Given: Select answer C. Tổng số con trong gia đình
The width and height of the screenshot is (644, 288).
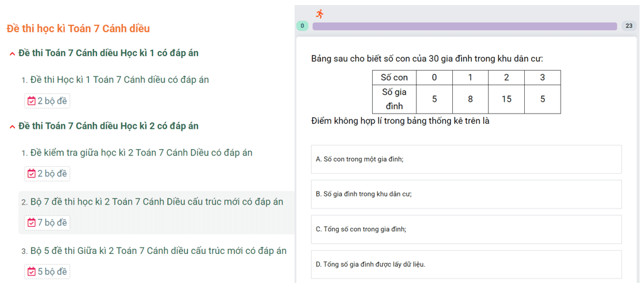Looking at the screenshot, I should point(466,229).
